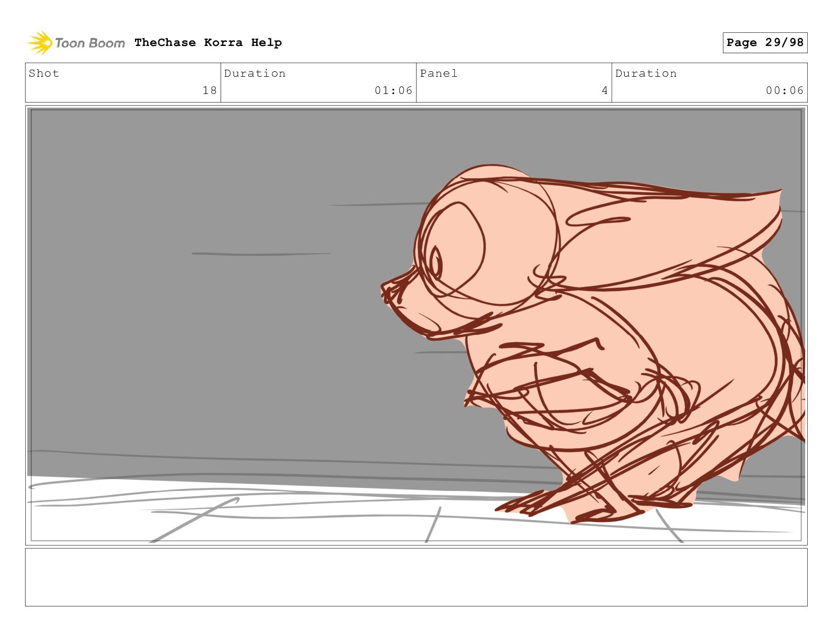Select the shot number '18'

click(210, 90)
